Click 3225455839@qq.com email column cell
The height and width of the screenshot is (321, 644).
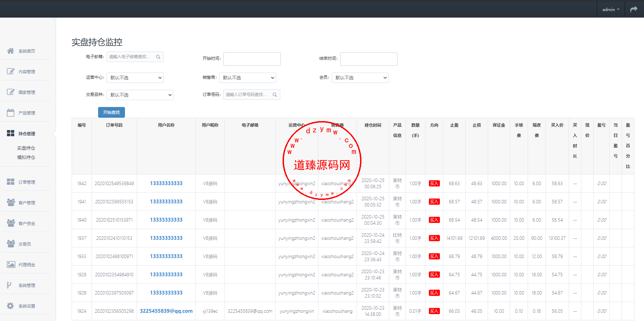[250, 311]
